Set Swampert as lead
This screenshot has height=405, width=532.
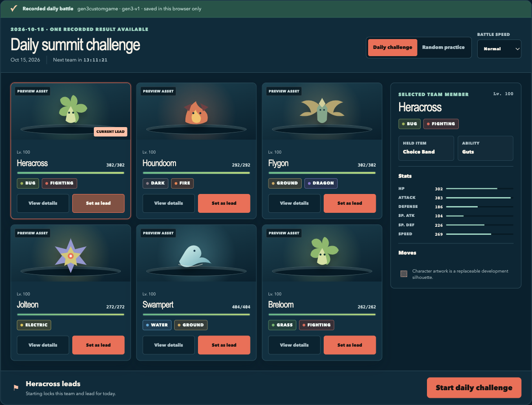click(x=224, y=345)
